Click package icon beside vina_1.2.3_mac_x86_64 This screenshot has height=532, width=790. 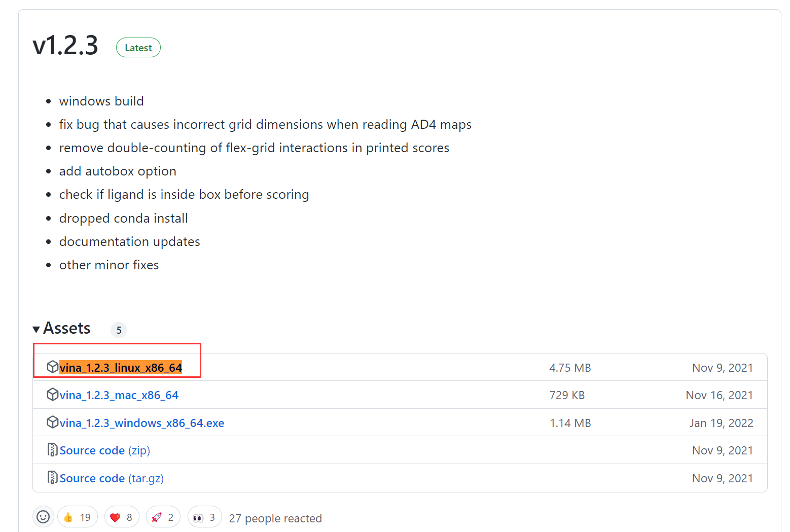click(52, 394)
